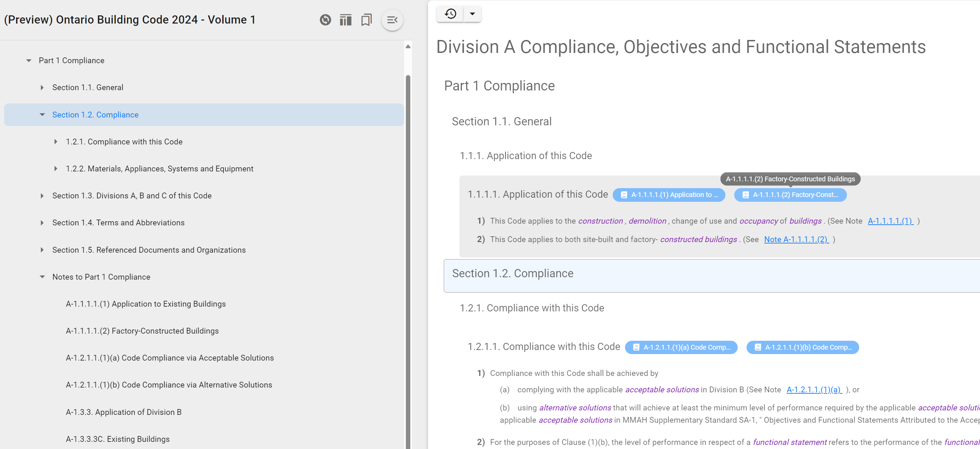
Task: Click the 1.1.1. Application of this Code subheading
Action: click(x=526, y=156)
